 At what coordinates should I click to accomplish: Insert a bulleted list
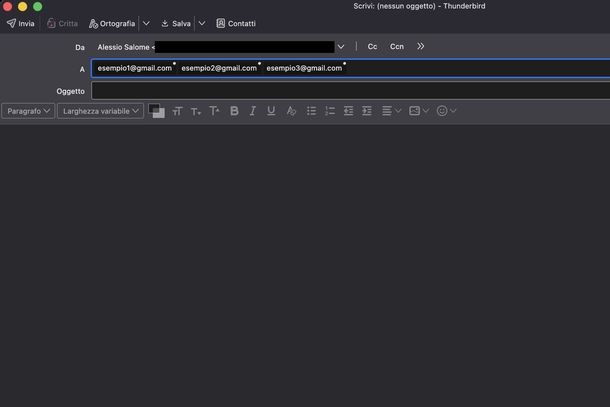(311, 111)
